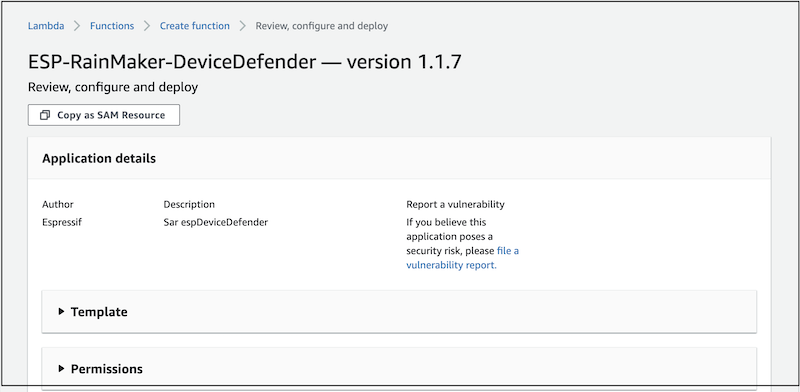800x392 pixels.
Task: Click the Report a vulnerability label
Action: (455, 205)
